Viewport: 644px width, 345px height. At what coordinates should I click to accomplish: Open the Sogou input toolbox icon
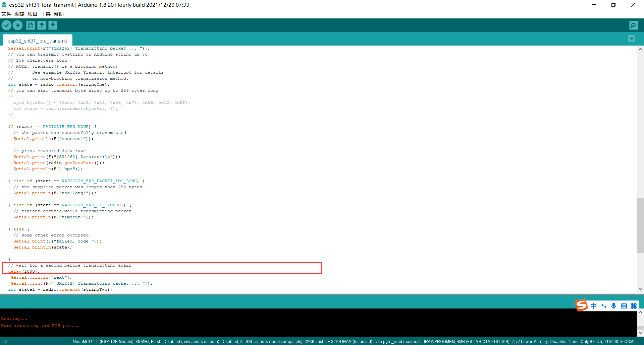(x=634, y=305)
